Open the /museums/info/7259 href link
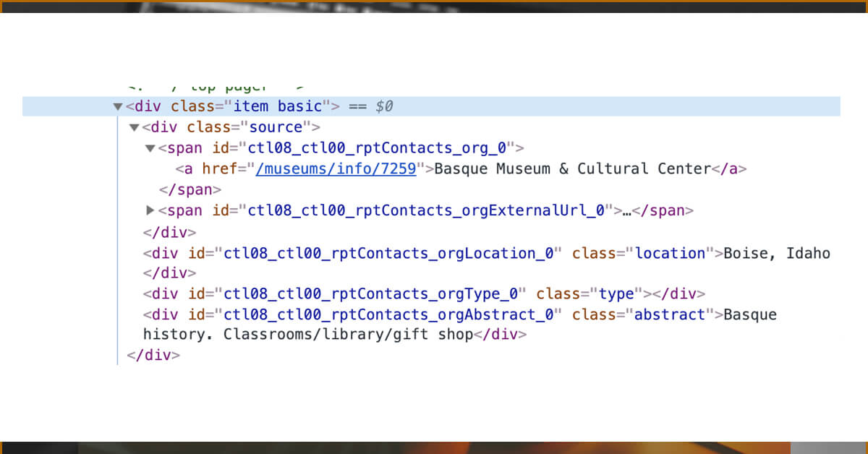Viewport: 868px width, 454px height. 336,168
